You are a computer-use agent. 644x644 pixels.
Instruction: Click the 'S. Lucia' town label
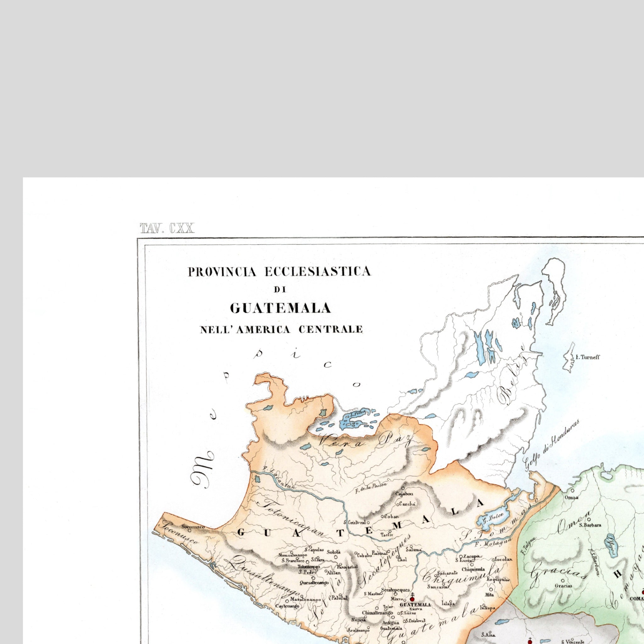[463, 560]
